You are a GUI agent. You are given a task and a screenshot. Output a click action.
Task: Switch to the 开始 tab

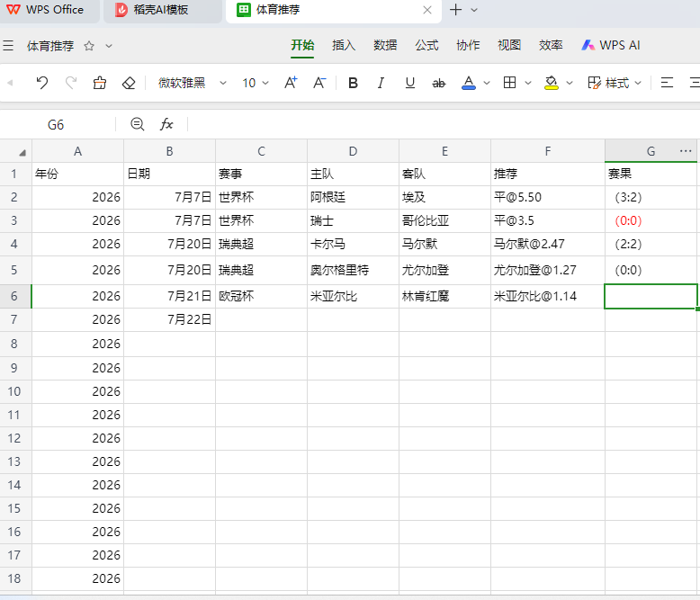point(302,45)
